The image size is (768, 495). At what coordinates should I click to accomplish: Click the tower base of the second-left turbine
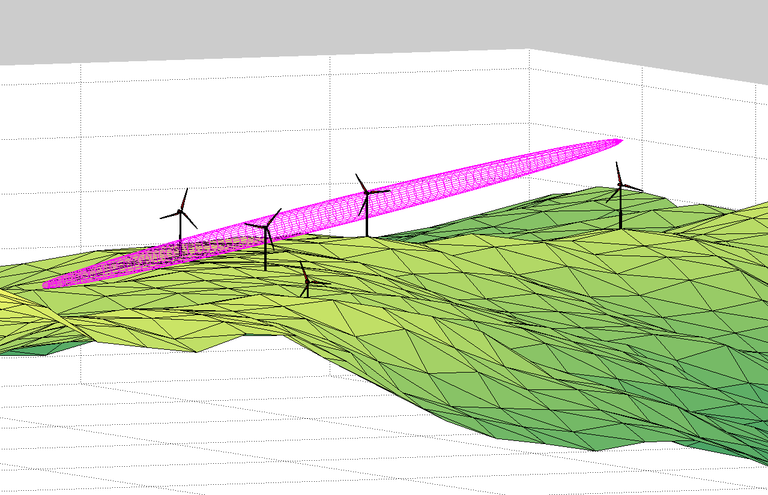coord(265,269)
